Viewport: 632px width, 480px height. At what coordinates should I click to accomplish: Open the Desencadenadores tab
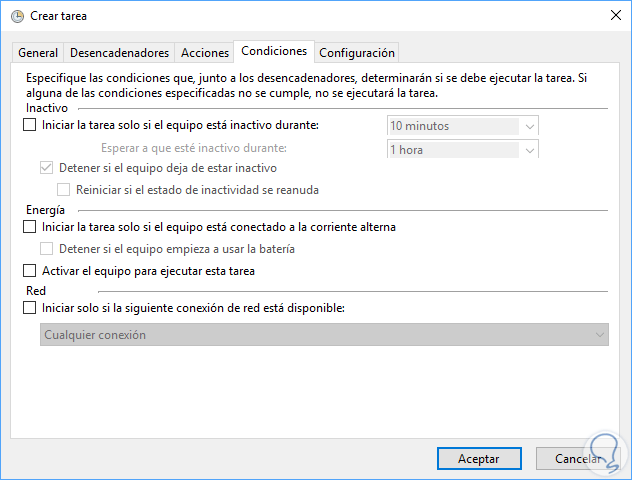[x=119, y=53]
